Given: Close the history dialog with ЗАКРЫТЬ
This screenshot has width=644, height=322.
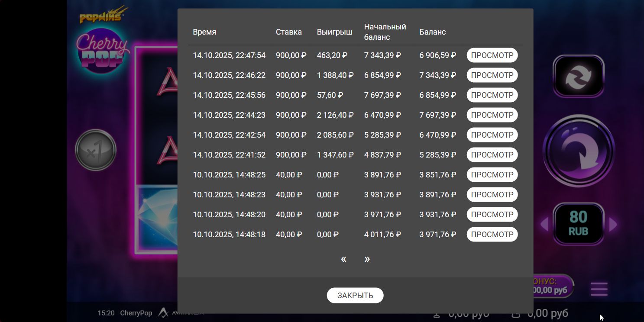Looking at the screenshot, I should pos(355,296).
